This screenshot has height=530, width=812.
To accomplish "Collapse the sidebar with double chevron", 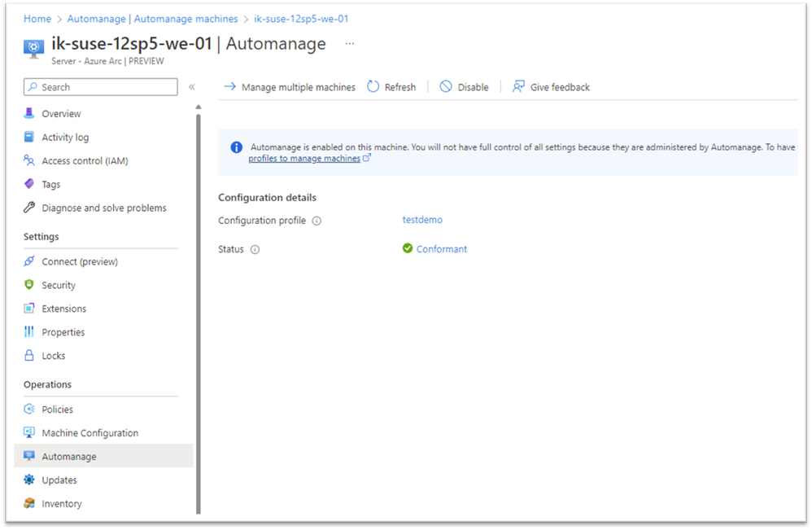I will coord(191,86).
